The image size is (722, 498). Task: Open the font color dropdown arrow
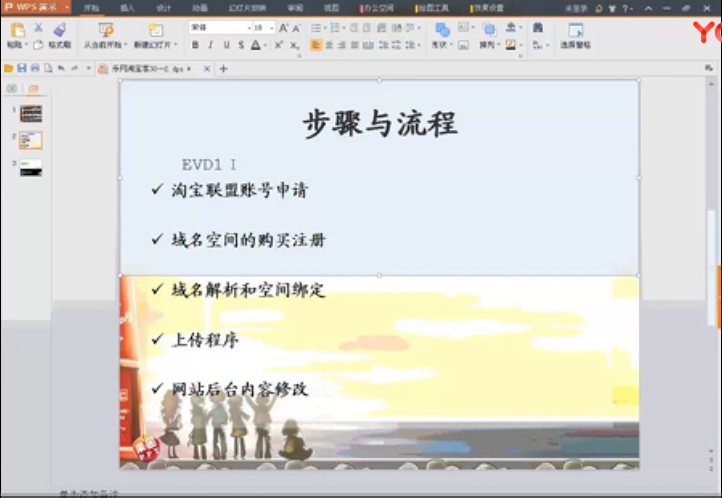pos(265,46)
